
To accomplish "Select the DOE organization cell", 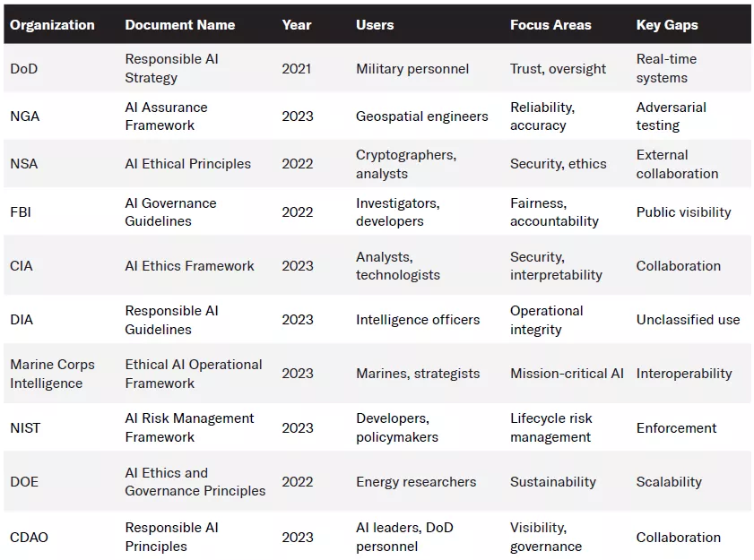I will click(x=24, y=482).
